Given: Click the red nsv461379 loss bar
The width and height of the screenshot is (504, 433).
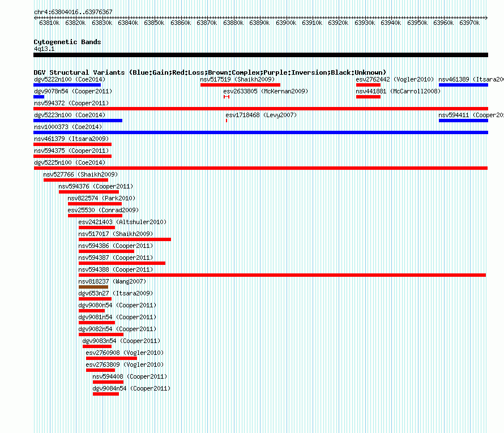Looking at the screenshot, I should point(72,144).
